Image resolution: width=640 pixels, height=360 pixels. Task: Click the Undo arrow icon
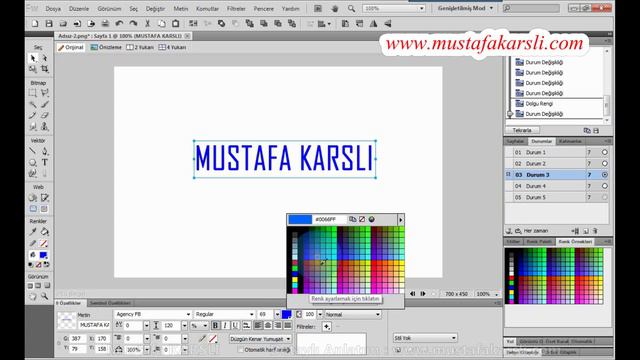coord(119,24)
